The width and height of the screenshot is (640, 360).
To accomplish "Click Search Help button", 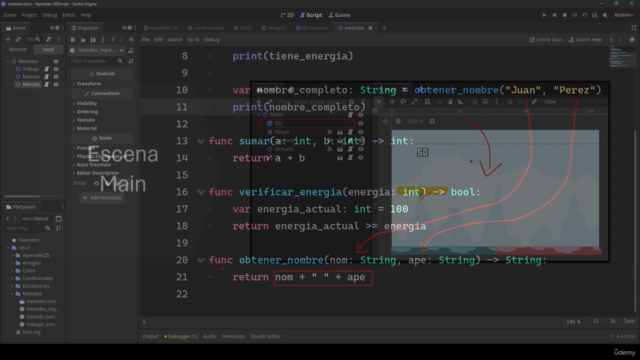I will (585, 40).
